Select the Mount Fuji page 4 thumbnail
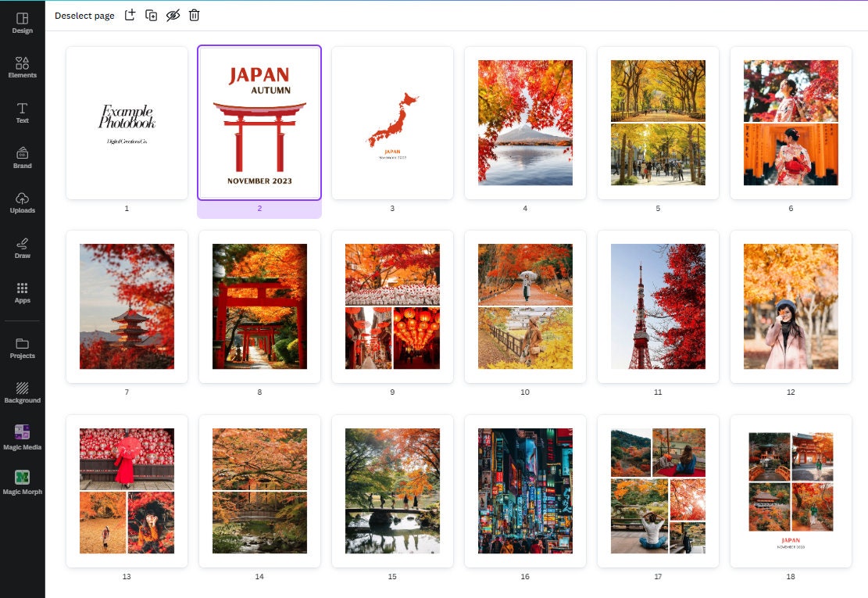Screen dimensions: 868x598 coord(525,122)
